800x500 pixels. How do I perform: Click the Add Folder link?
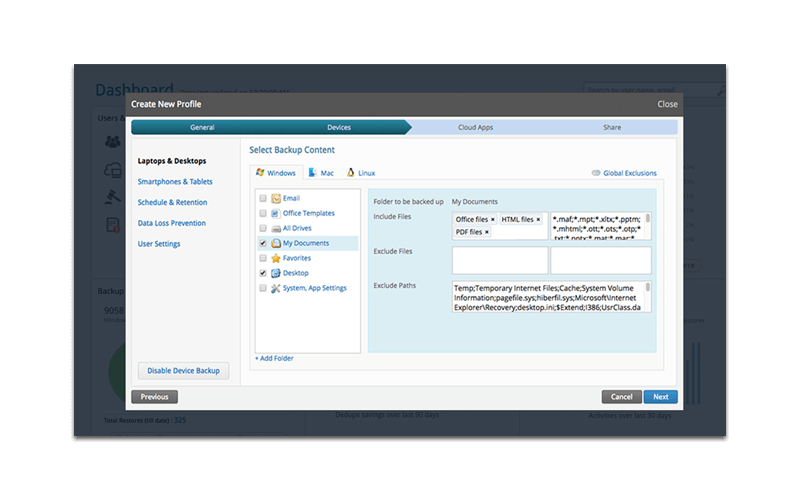click(274, 358)
